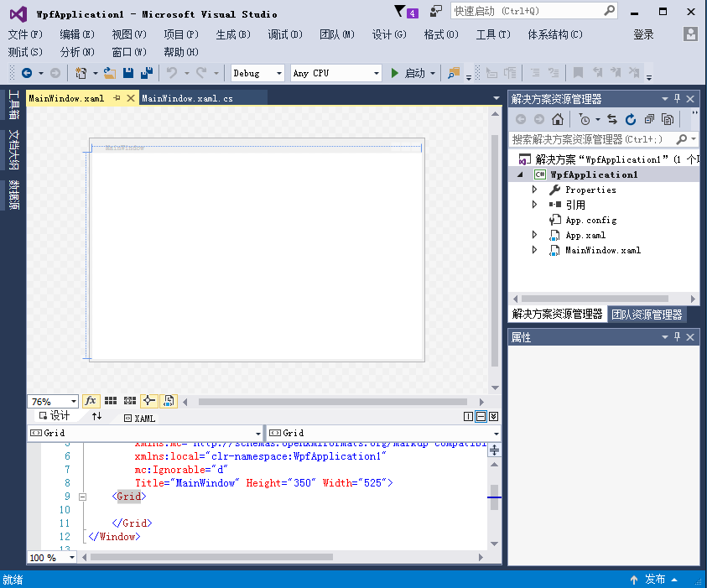This screenshot has height=588, width=707.
Task: Click the swap panes arrows icon
Action: tap(96, 416)
